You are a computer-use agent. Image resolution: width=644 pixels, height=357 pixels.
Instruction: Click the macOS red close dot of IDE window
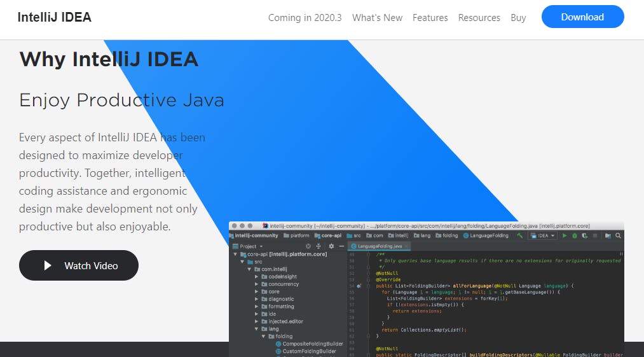point(235,226)
